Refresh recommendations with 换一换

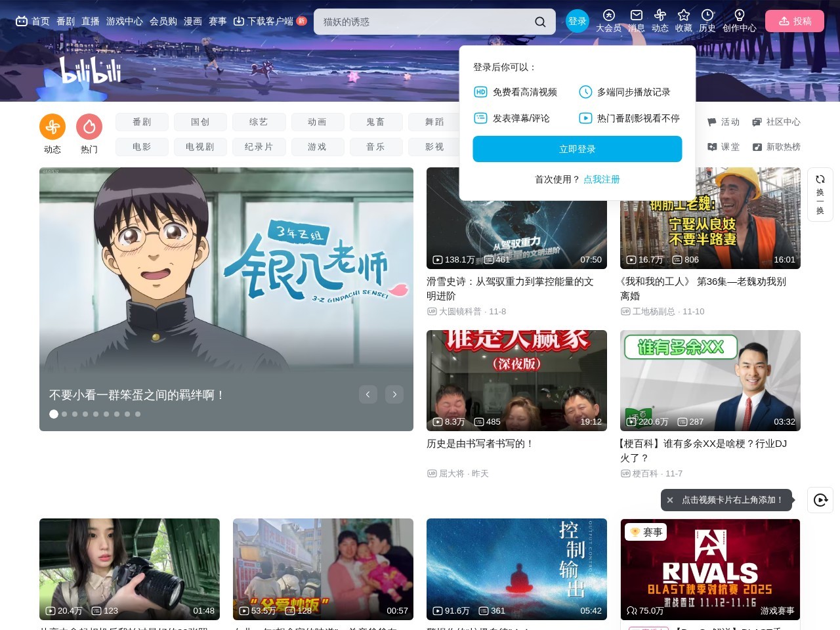click(x=820, y=194)
